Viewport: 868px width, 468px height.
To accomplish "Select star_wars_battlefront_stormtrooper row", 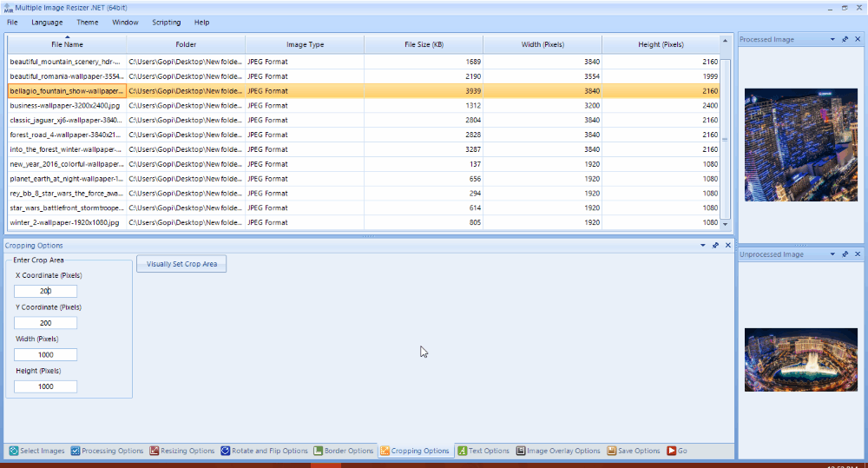I will (364, 208).
